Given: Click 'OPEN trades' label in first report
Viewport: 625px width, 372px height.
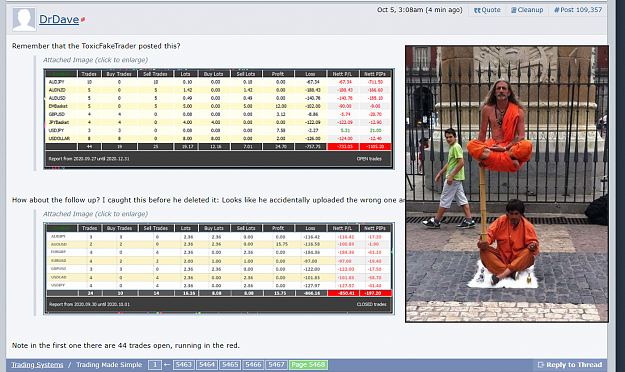Looking at the screenshot, I should pos(369,159).
